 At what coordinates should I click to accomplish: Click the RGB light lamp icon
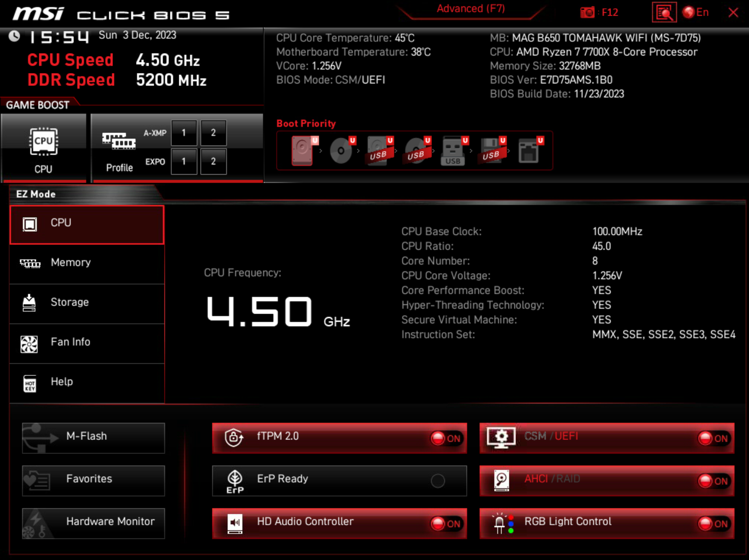503,523
